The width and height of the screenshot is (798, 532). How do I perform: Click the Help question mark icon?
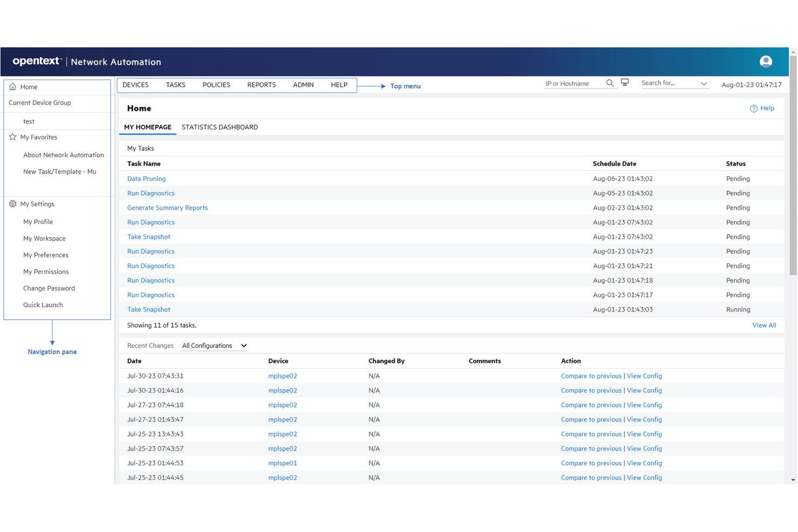(754, 108)
